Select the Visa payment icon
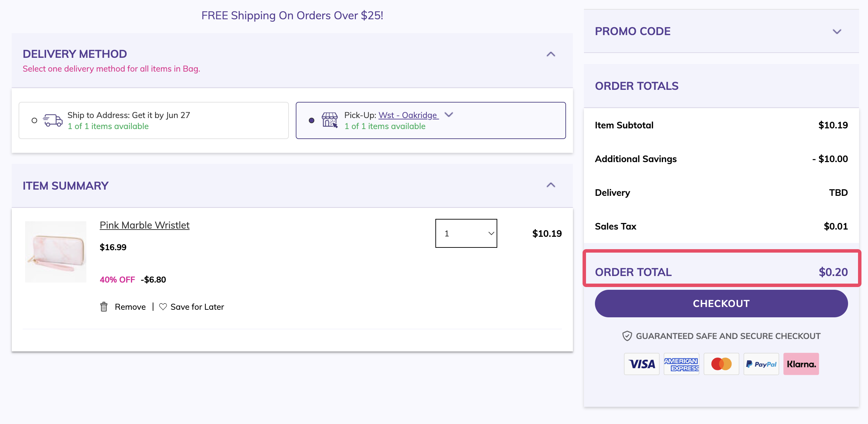This screenshot has height=424, width=868. pyautogui.click(x=641, y=364)
